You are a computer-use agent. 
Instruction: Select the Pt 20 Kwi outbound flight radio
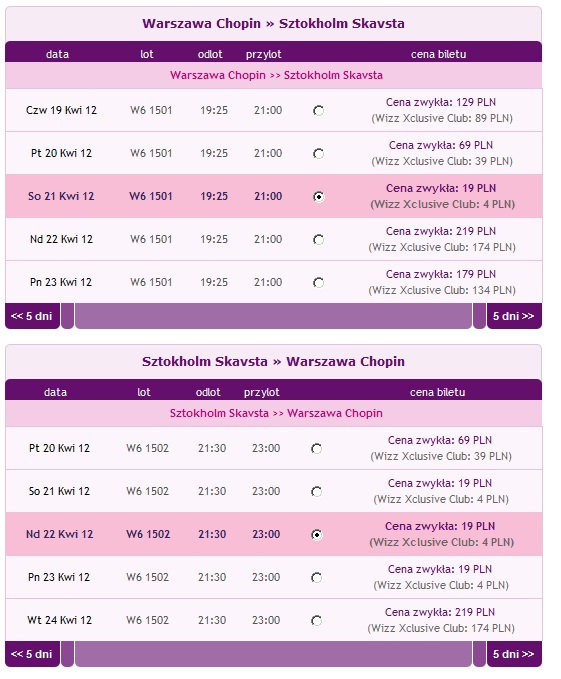point(318,154)
